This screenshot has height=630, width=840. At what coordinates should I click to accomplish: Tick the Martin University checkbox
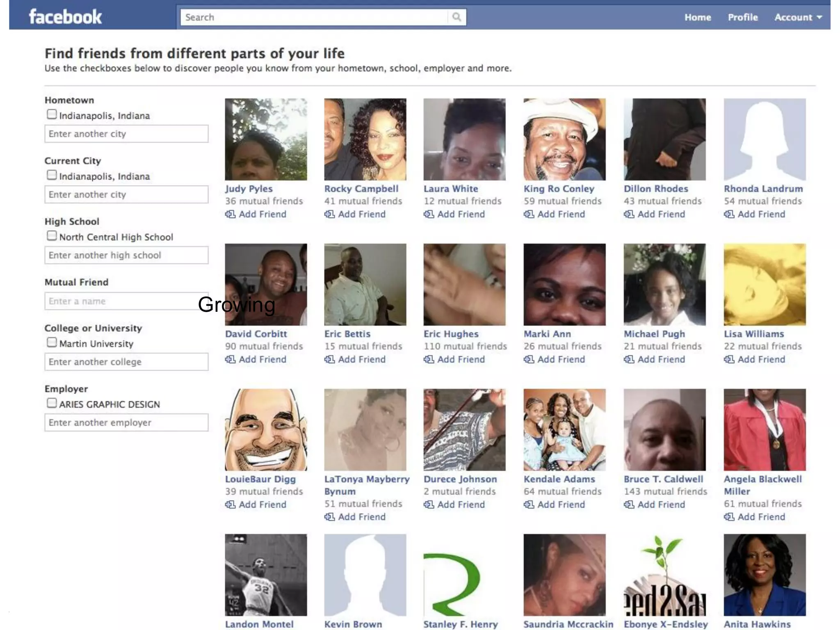click(x=52, y=342)
